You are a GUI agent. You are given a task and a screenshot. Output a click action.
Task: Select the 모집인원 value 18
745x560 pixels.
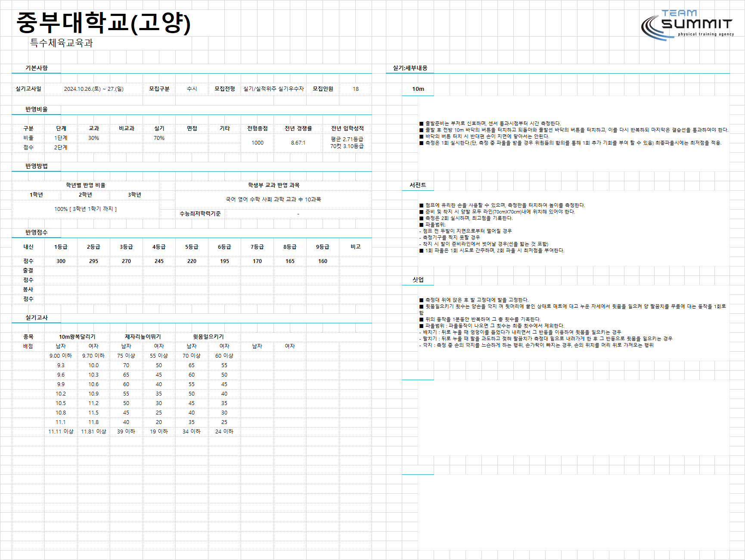(356, 89)
